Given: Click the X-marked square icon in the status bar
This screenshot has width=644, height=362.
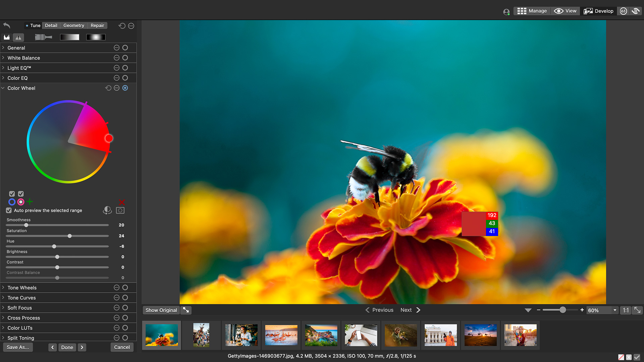Looking at the screenshot, I should coord(629,357).
